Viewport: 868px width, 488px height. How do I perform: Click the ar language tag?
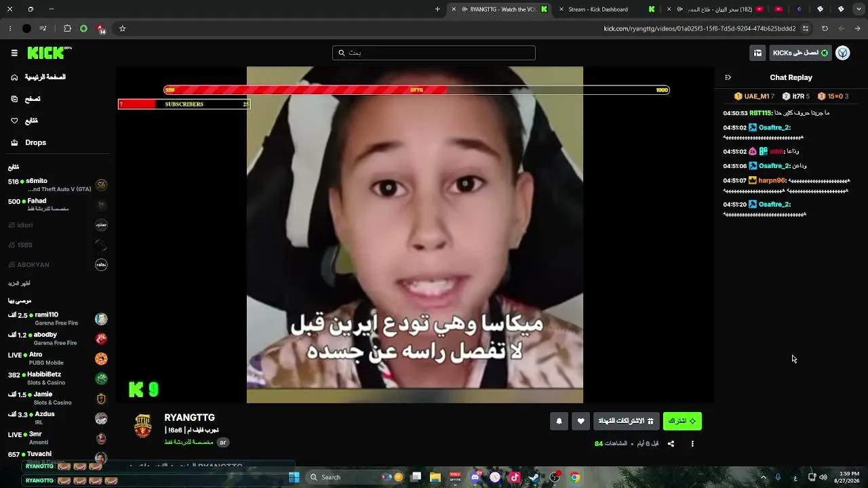point(222,442)
